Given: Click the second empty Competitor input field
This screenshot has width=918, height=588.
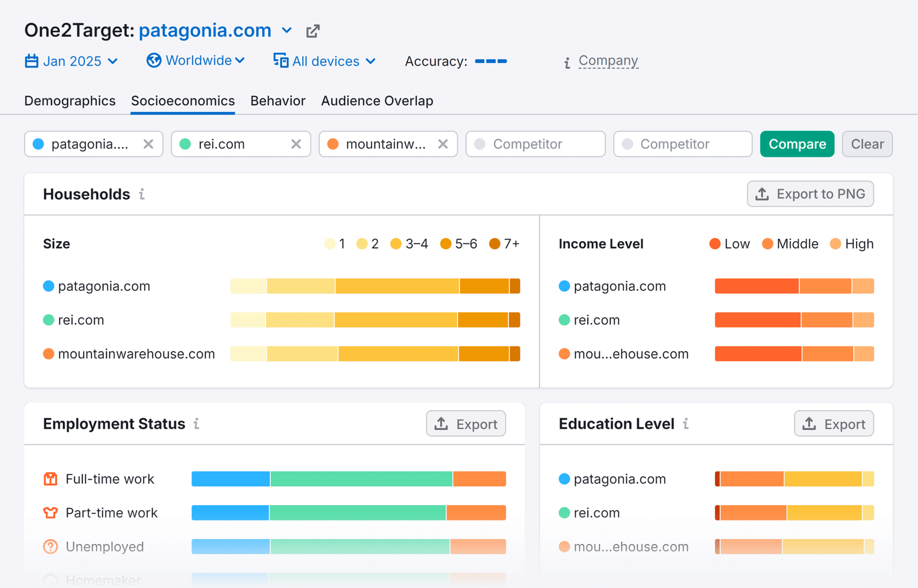Looking at the screenshot, I should (x=683, y=144).
